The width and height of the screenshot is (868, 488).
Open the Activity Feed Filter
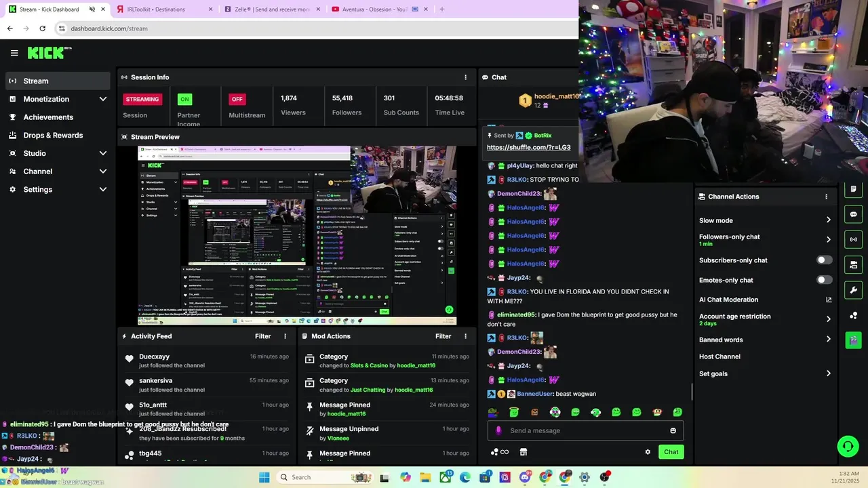(x=262, y=336)
